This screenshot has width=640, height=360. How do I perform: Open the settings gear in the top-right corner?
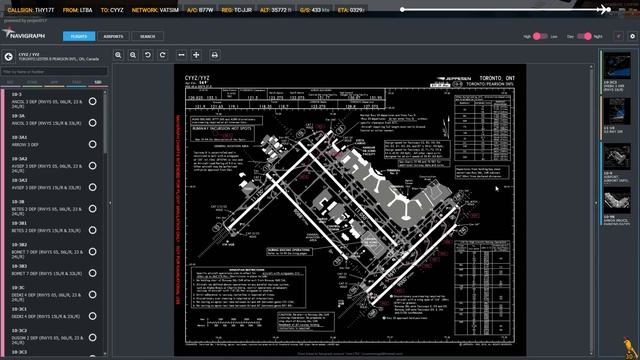[632, 36]
